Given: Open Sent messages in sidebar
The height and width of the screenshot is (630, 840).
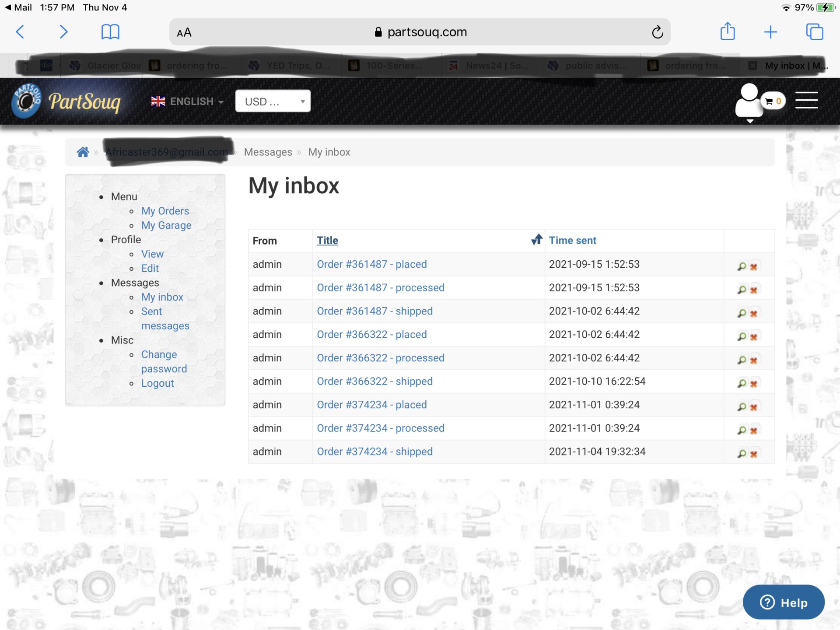Looking at the screenshot, I should (x=165, y=318).
